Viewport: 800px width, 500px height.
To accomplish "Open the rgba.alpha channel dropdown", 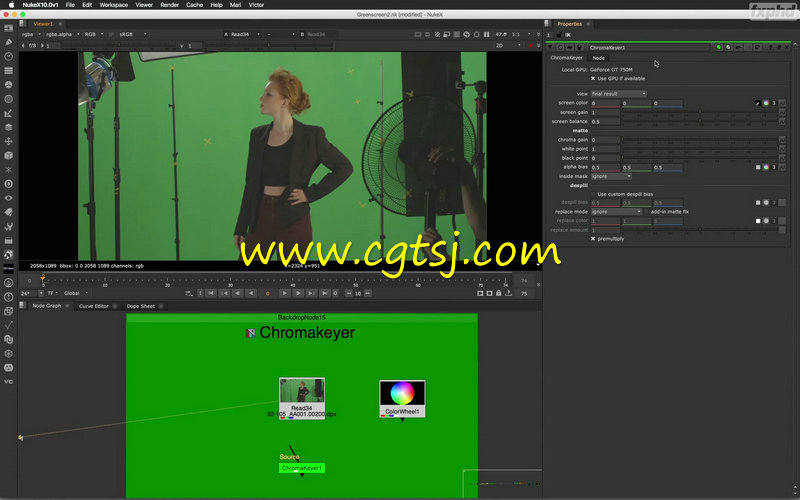I will pos(62,34).
